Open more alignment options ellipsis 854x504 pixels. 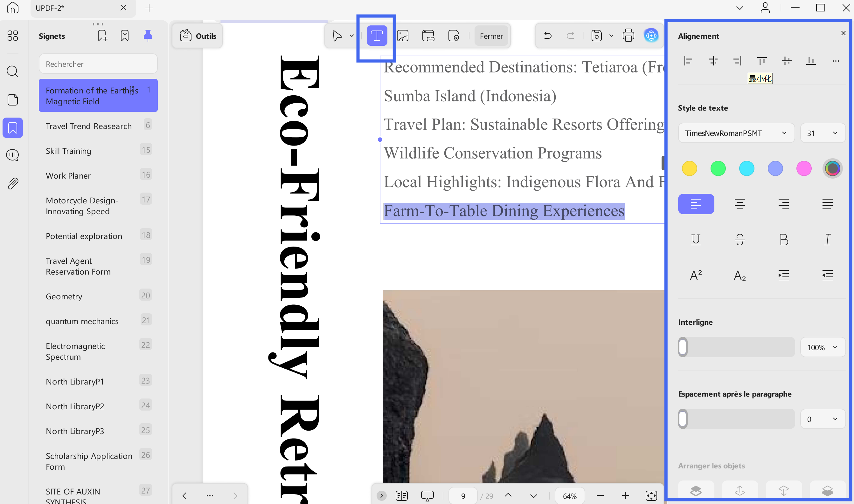tap(836, 61)
